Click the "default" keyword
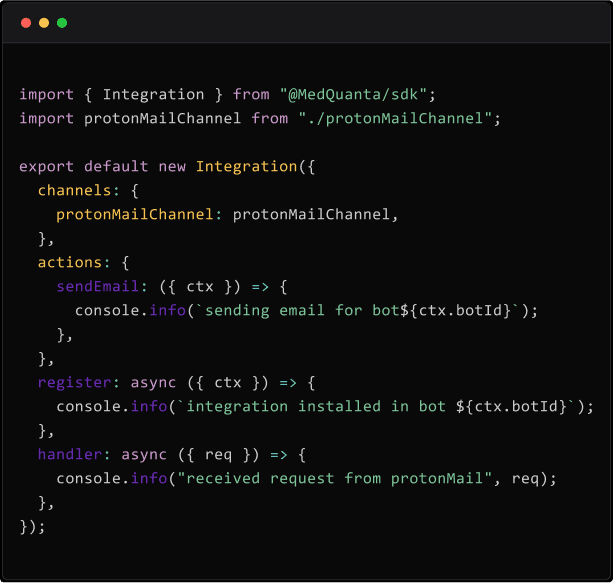Image resolution: width=613 pixels, height=583 pixels. 116,167
